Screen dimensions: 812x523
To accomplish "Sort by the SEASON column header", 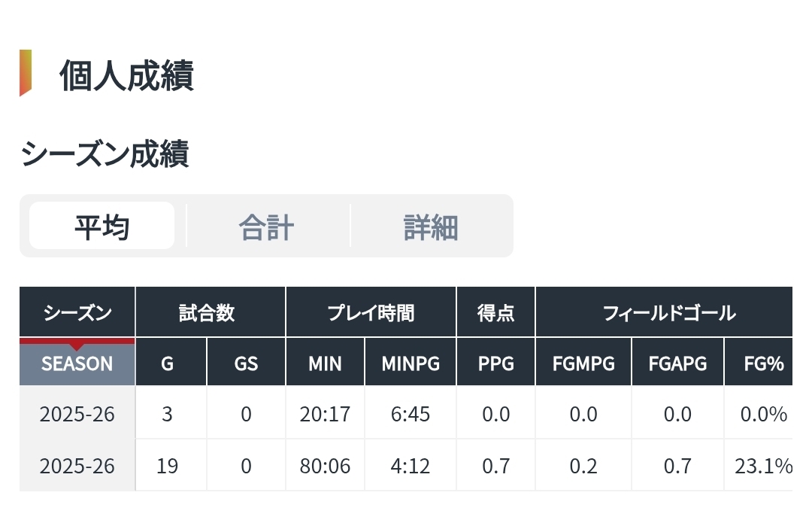I will click(x=77, y=363).
